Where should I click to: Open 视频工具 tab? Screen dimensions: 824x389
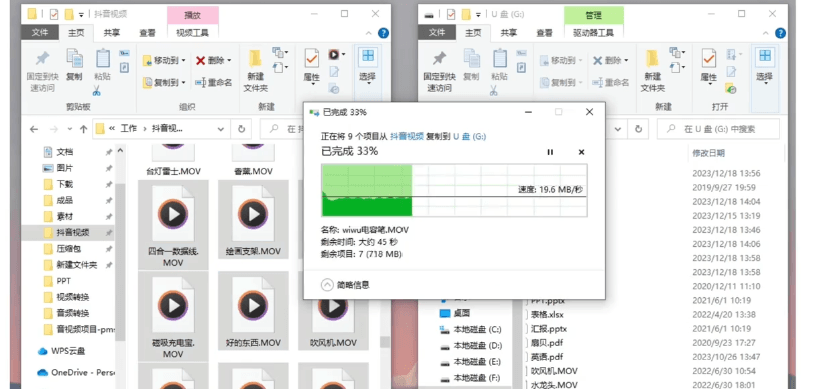[x=192, y=33]
